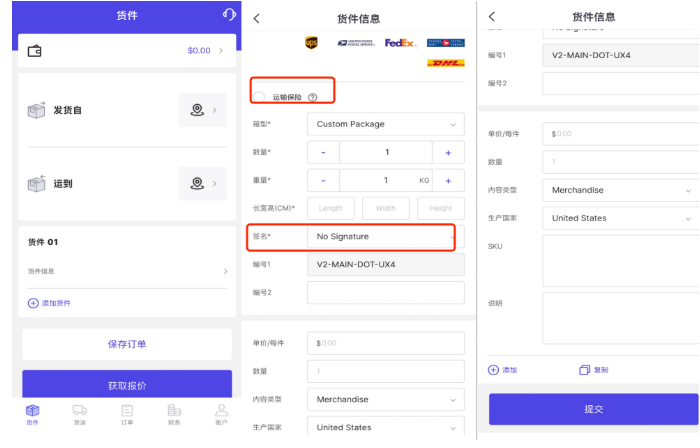The image size is (700, 448).
Task: Switch to the 订单 bottom tab
Action: tap(127, 415)
